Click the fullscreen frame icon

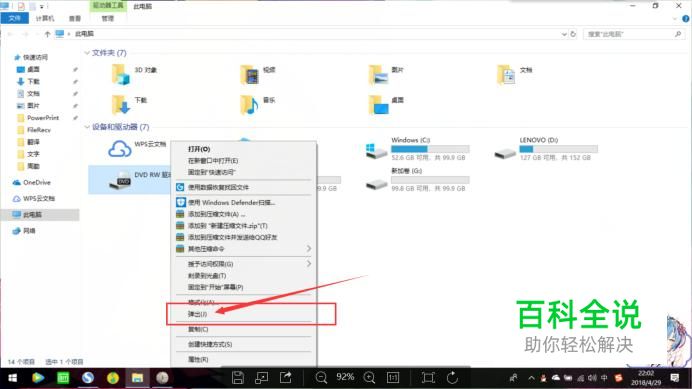428,378
